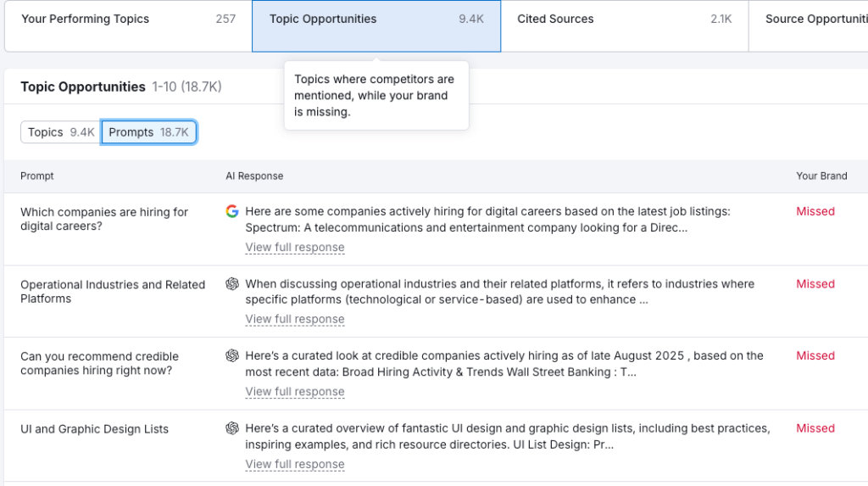The height and width of the screenshot is (486, 868).
Task: Click the ChatGPT icon on the Operational Industries response
Action: 232,284
